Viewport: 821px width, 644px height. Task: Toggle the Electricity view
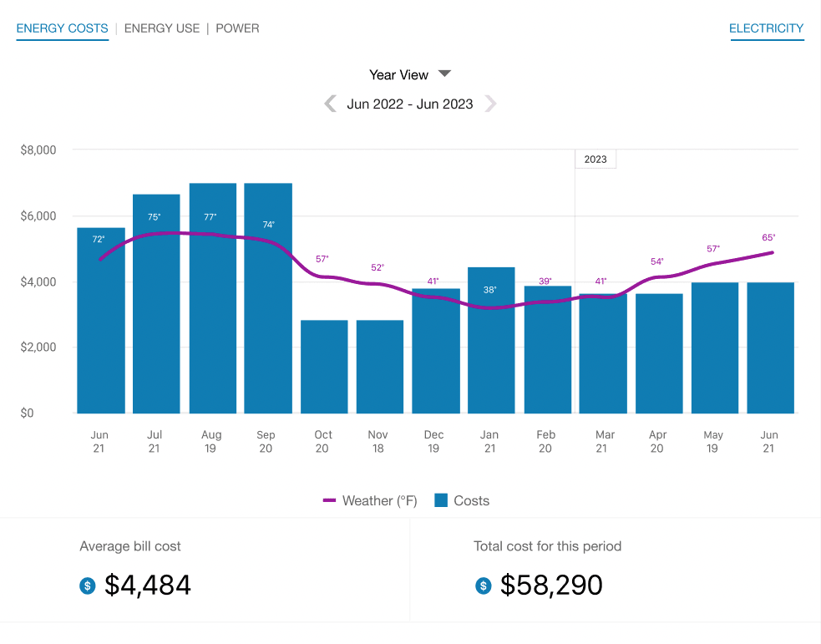766,28
